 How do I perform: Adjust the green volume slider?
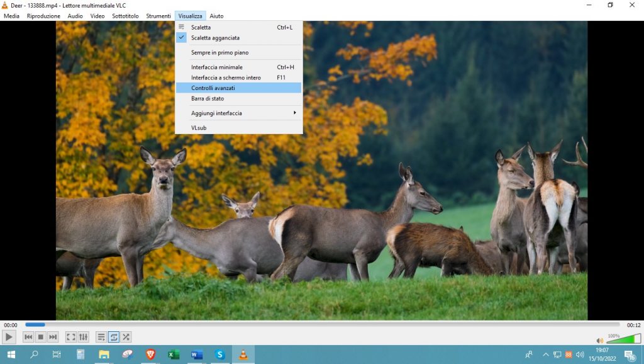pyautogui.click(x=623, y=340)
